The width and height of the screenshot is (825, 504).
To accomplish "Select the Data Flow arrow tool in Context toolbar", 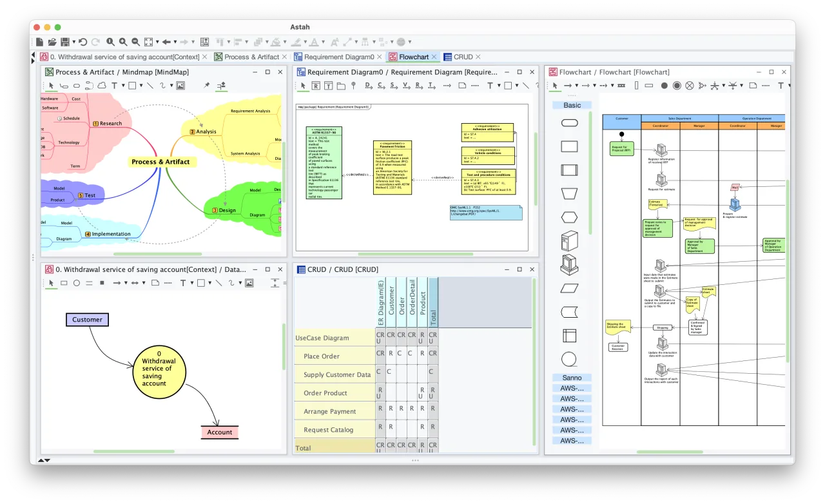I will [116, 282].
